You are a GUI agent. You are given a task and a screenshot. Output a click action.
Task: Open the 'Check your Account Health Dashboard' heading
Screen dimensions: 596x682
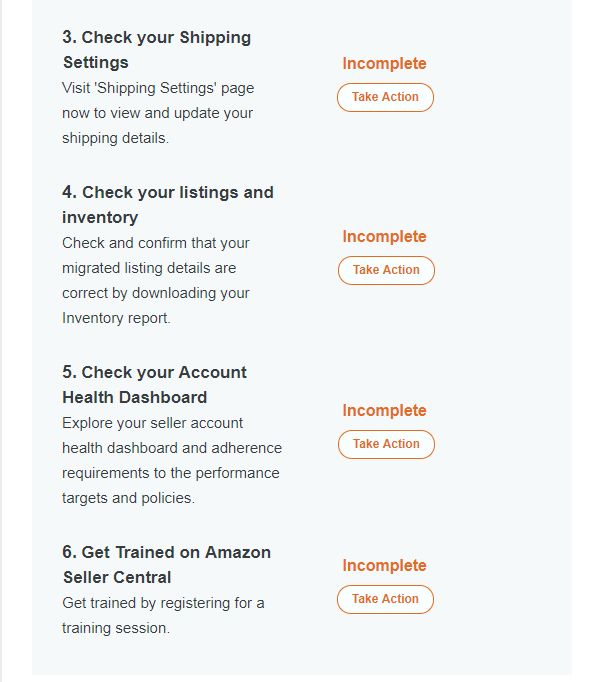154,385
